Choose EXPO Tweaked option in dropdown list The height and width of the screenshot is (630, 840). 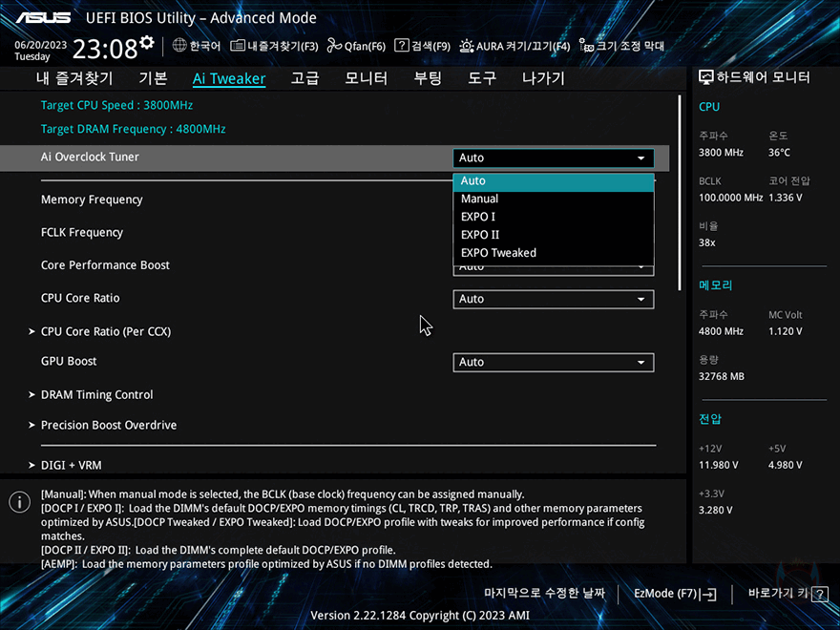(x=554, y=253)
